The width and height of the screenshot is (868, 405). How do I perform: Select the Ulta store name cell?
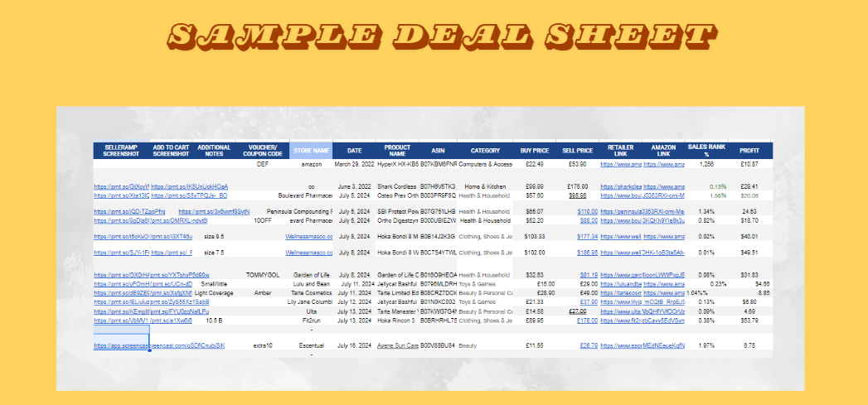[311, 311]
